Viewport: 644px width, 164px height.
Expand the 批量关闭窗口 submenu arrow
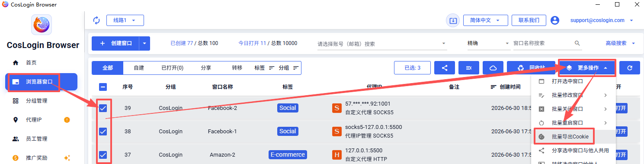pyautogui.click(x=605, y=109)
